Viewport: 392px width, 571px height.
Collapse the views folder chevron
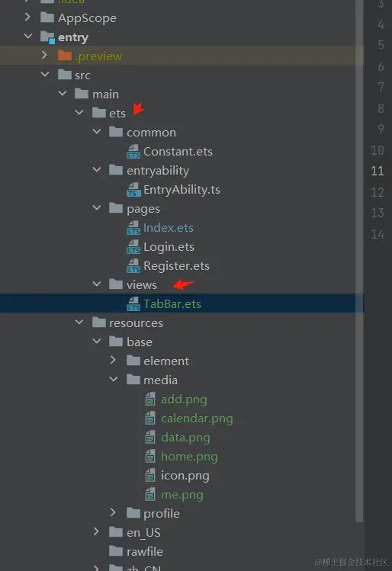coord(97,284)
